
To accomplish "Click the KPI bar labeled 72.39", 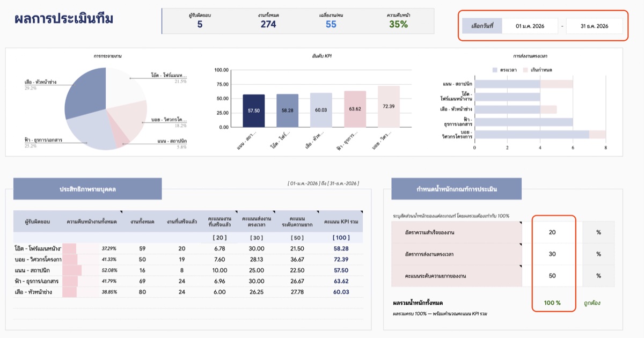I will pyautogui.click(x=389, y=107).
